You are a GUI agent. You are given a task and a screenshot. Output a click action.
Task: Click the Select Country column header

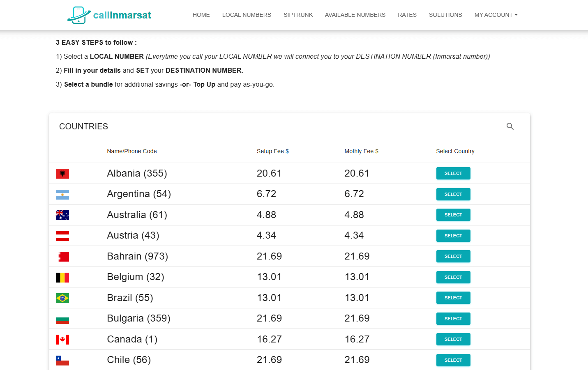pos(455,151)
